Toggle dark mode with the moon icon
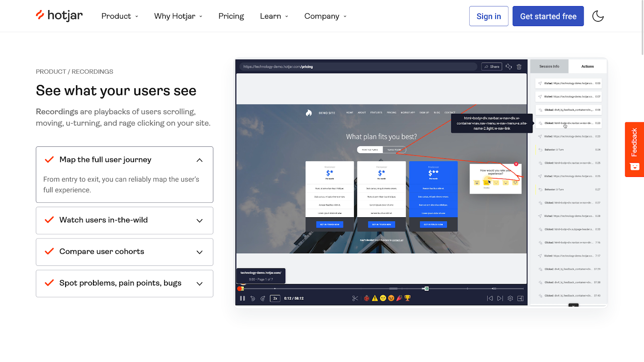The height and width of the screenshot is (362, 644). point(598,16)
